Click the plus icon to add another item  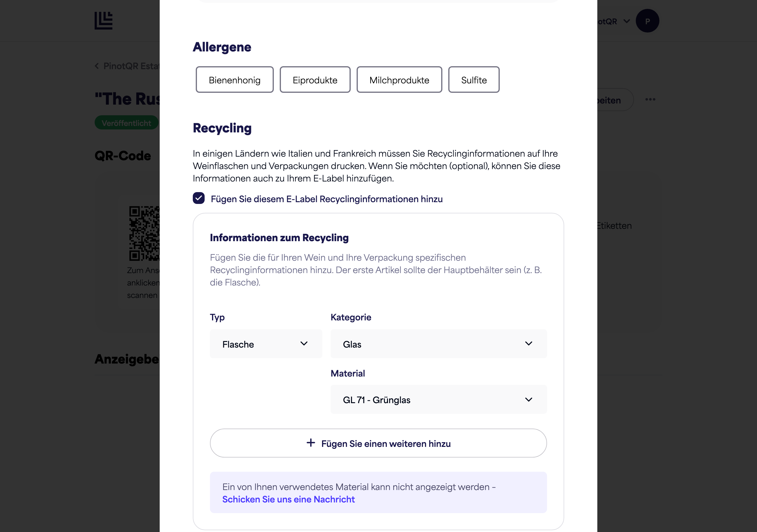click(x=310, y=443)
